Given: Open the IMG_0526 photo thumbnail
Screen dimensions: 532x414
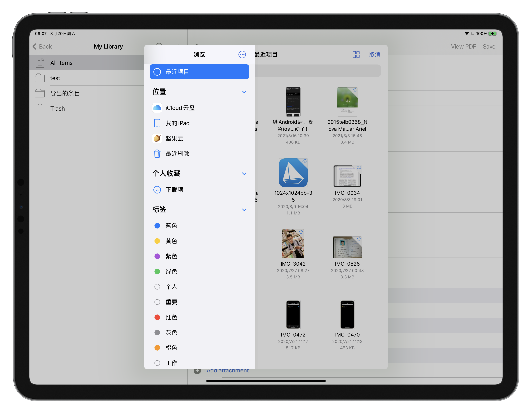Looking at the screenshot, I should 347,247.
